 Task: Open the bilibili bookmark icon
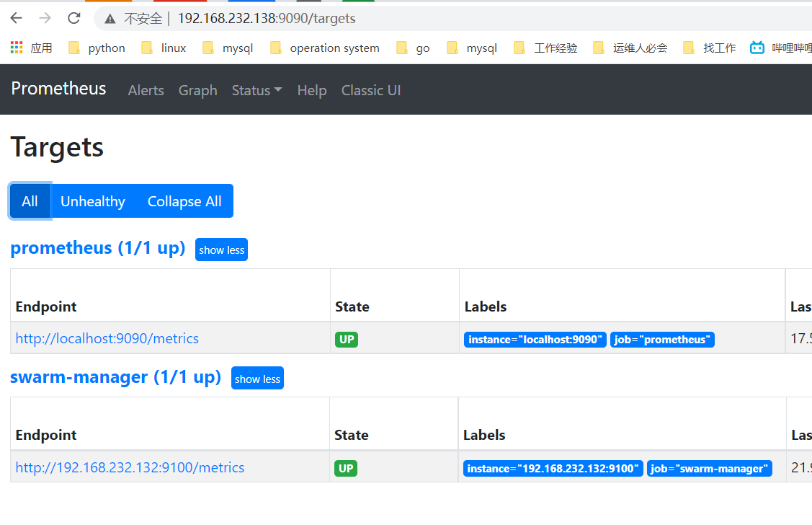point(757,48)
